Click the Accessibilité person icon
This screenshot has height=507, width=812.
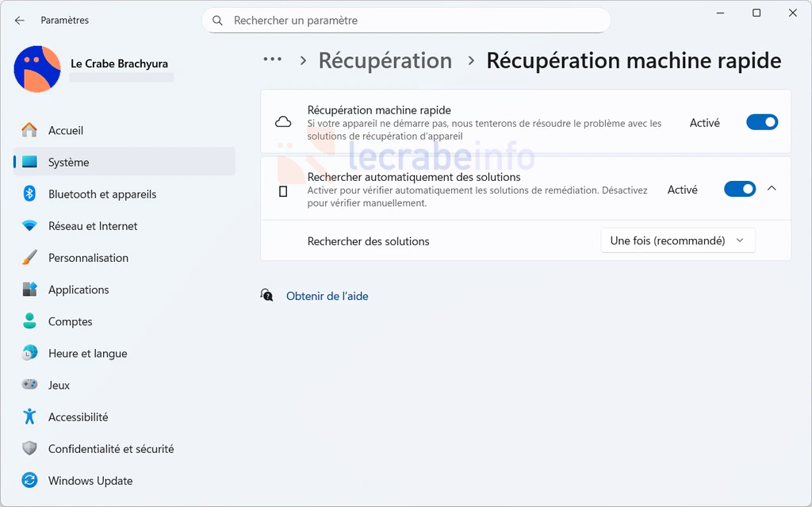point(29,417)
